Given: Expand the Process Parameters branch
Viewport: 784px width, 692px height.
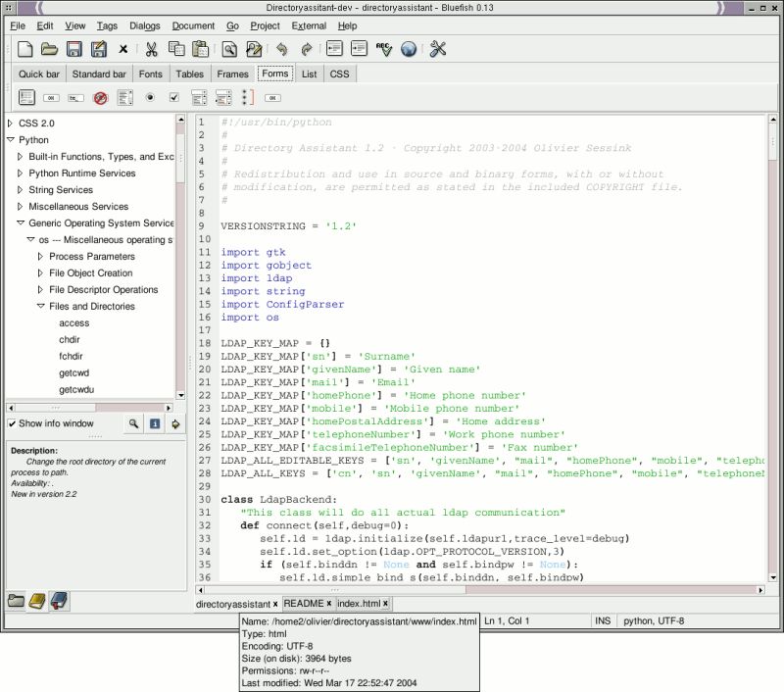Looking at the screenshot, I should tap(41, 256).
